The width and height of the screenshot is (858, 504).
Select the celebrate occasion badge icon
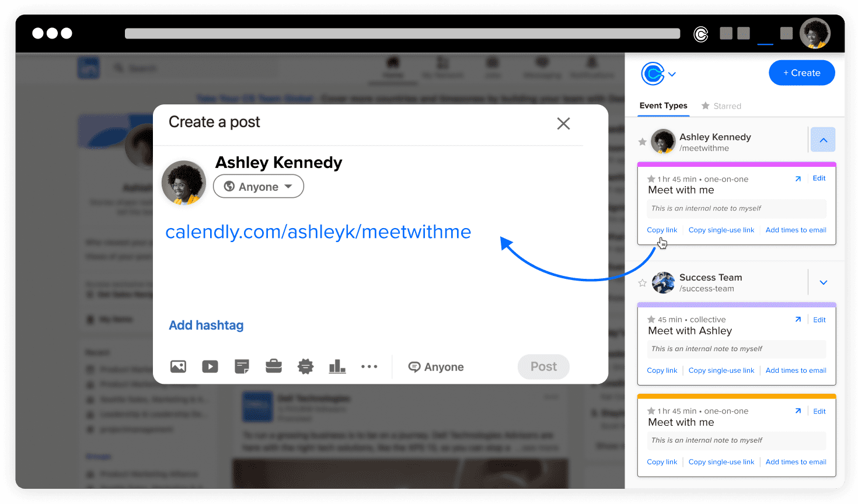[305, 366]
